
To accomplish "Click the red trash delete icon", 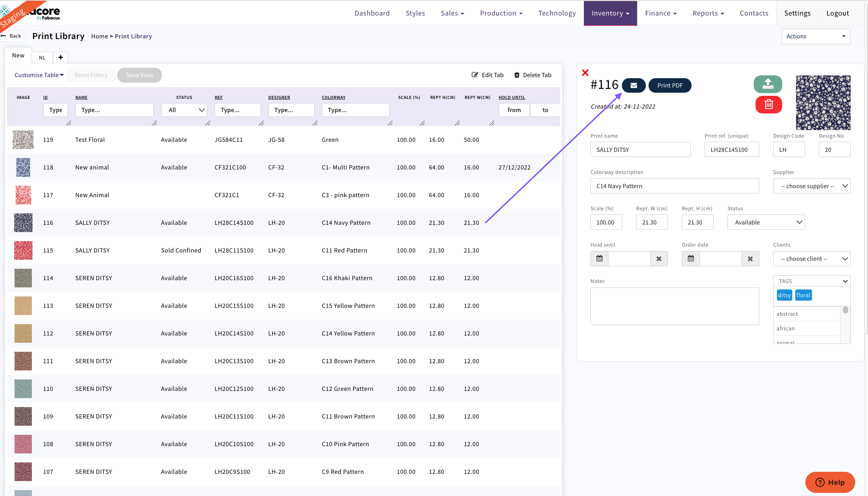I will point(768,104).
